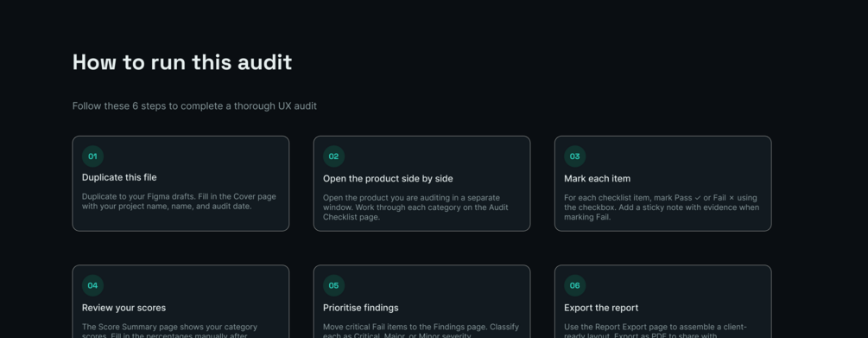
Task: Click the 04 step number badge
Action: tap(92, 285)
